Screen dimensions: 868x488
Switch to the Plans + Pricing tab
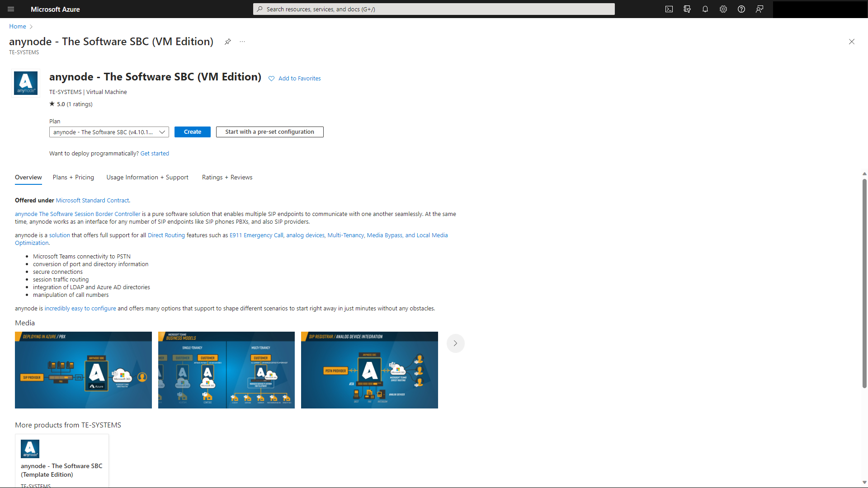click(73, 178)
